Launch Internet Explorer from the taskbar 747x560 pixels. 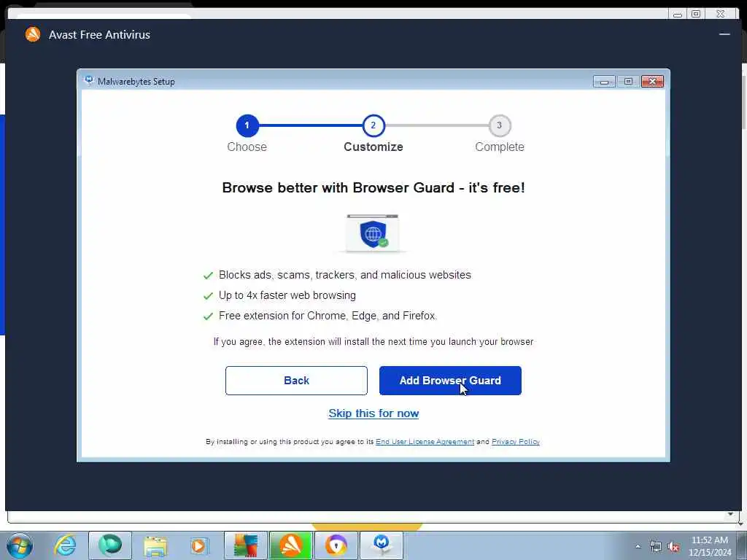coord(65,545)
